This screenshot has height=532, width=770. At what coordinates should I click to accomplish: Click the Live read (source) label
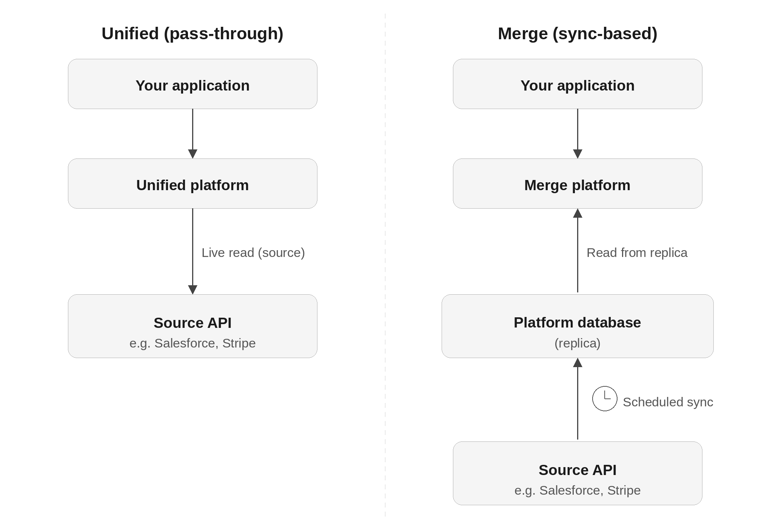pos(253,253)
